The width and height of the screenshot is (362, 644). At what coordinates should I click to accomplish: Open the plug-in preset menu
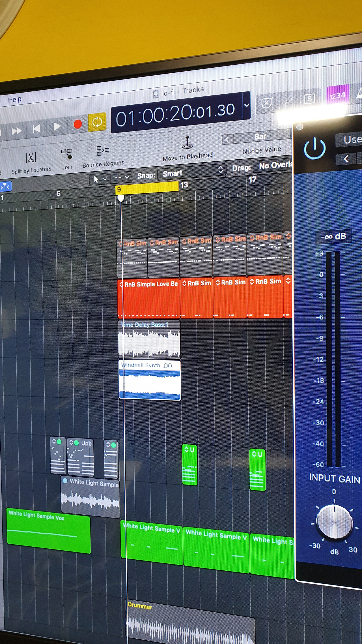click(x=349, y=140)
